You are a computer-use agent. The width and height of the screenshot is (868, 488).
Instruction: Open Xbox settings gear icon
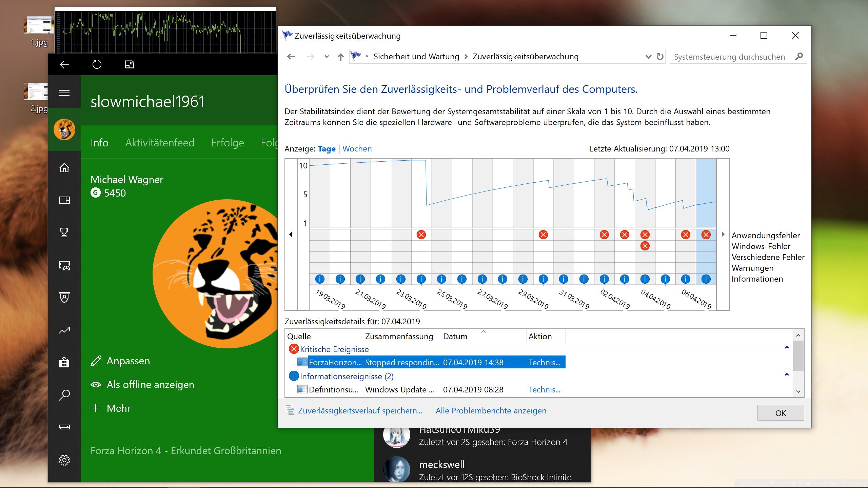pyautogui.click(x=64, y=460)
